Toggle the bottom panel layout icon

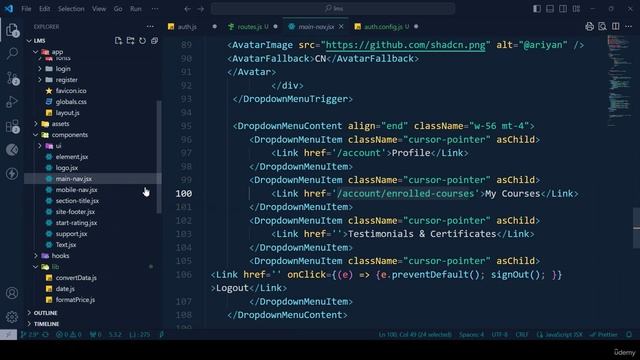coord(550,9)
